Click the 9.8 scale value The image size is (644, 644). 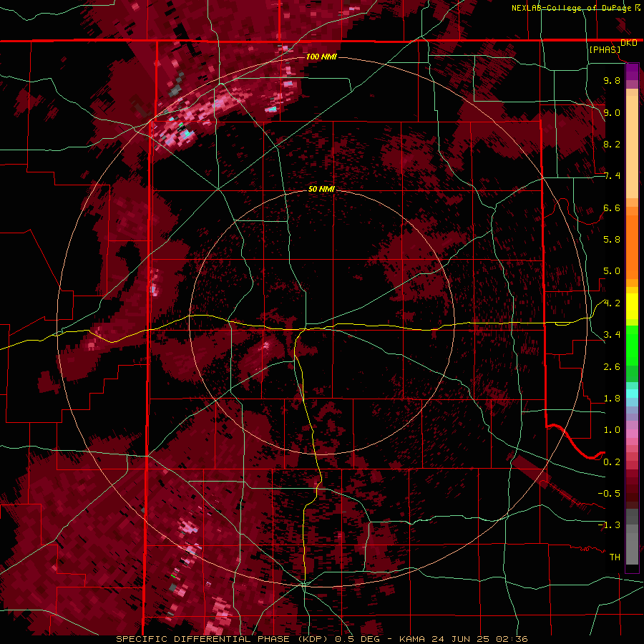612,80
